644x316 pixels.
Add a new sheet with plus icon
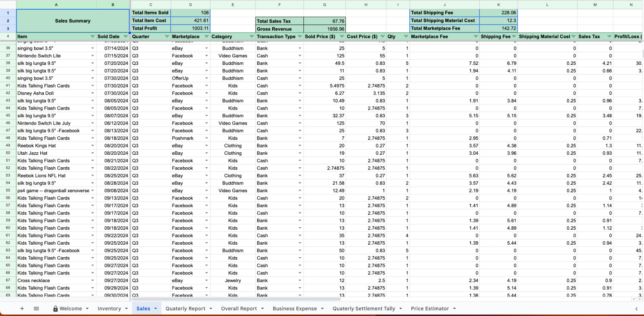[22, 308]
